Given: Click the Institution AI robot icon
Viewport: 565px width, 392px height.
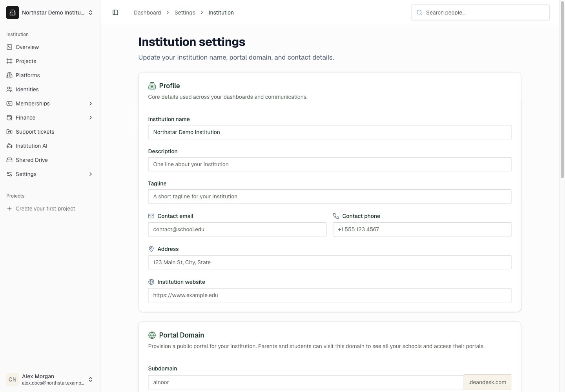Looking at the screenshot, I should point(9,146).
